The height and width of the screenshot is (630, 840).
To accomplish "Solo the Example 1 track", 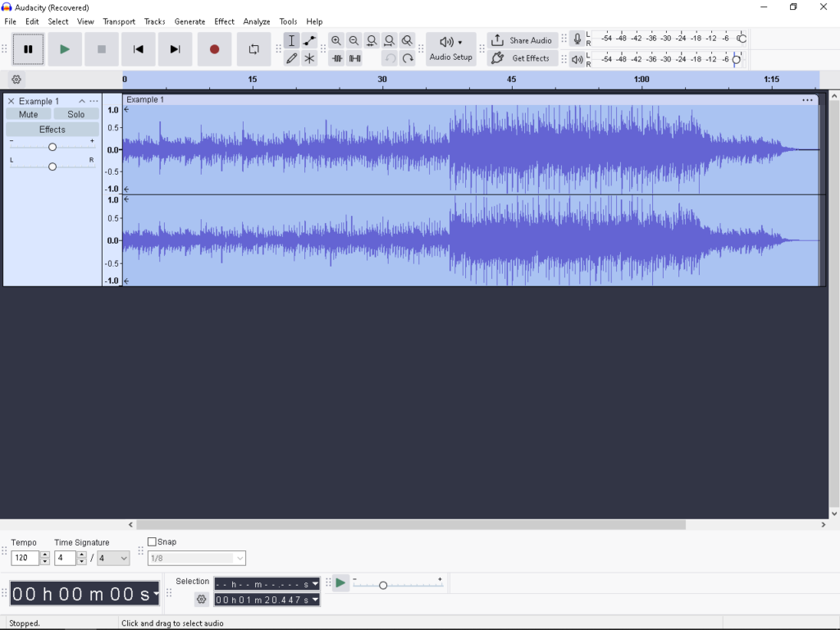I will 76,115.
